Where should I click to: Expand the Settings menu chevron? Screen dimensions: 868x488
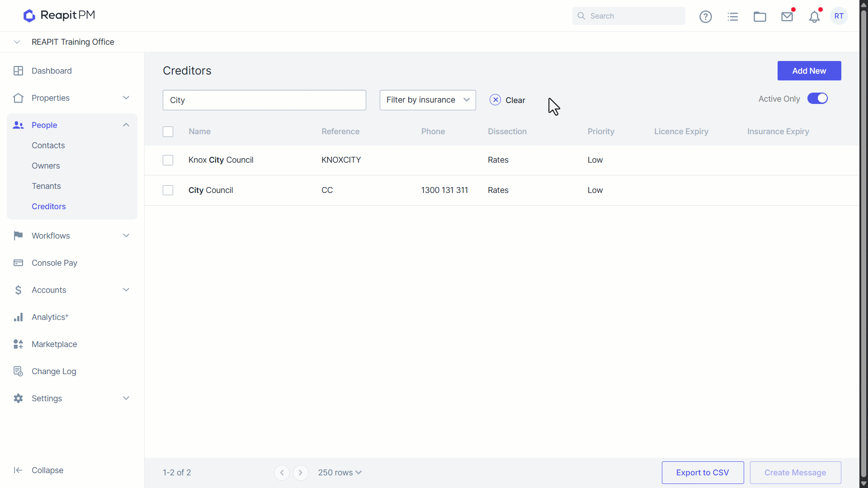coord(126,399)
